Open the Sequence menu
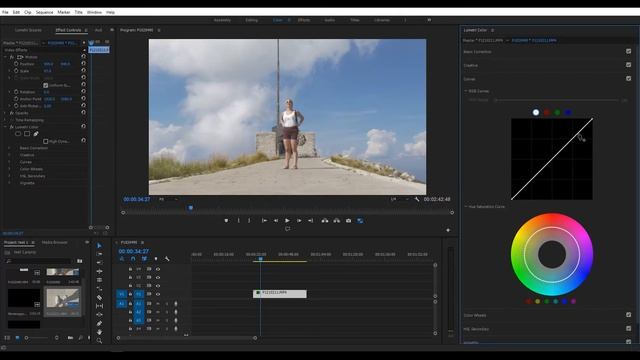The width and height of the screenshot is (640, 360). pyautogui.click(x=44, y=12)
